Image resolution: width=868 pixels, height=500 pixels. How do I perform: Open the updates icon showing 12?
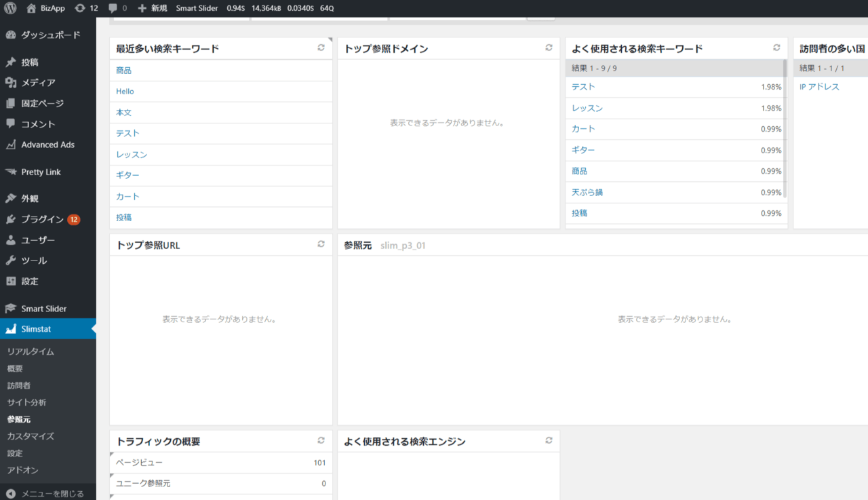pos(86,8)
